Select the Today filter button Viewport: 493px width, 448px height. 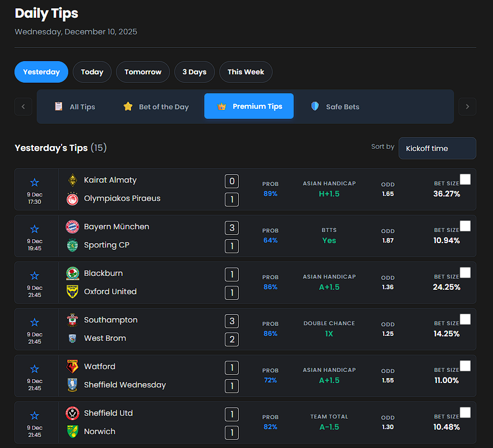pos(92,72)
